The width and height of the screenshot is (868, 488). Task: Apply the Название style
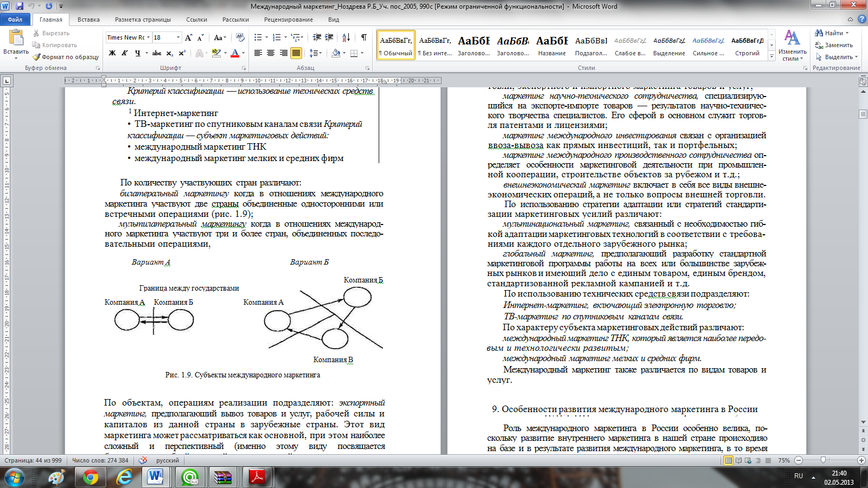click(x=552, y=45)
